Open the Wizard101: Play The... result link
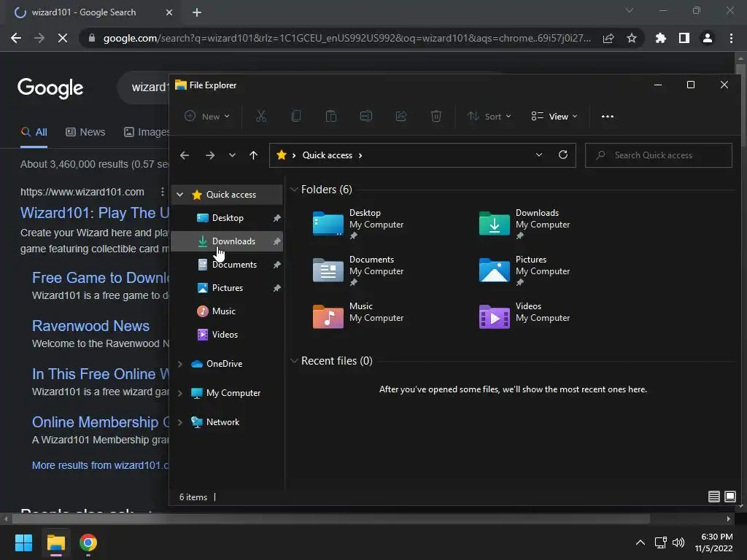The width and height of the screenshot is (747, 560). (x=94, y=212)
